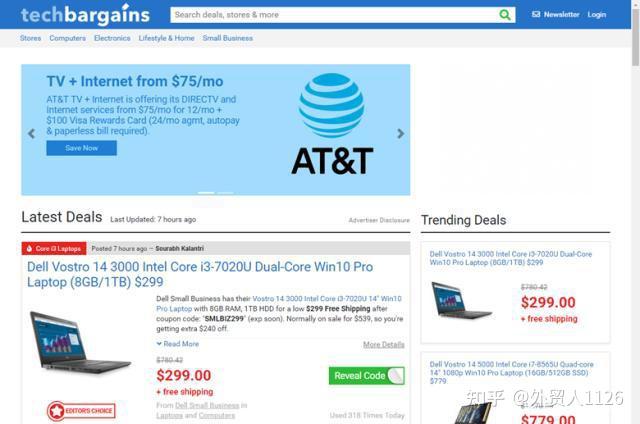Open the Electronics category menu
The height and width of the screenshot is (424, 640).
pyautogui.click(x=112, y=38)
